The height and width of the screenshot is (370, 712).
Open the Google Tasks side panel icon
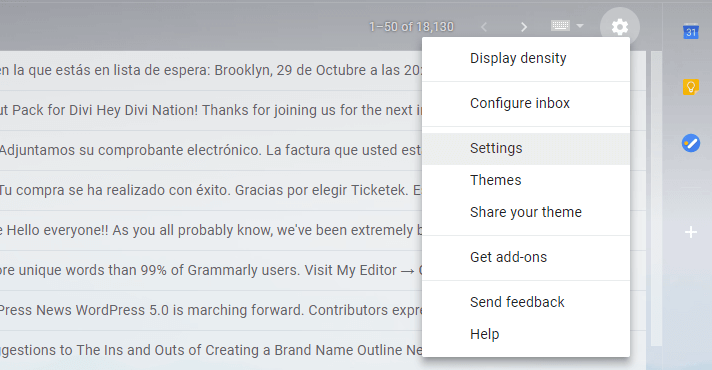click(691, 143)
